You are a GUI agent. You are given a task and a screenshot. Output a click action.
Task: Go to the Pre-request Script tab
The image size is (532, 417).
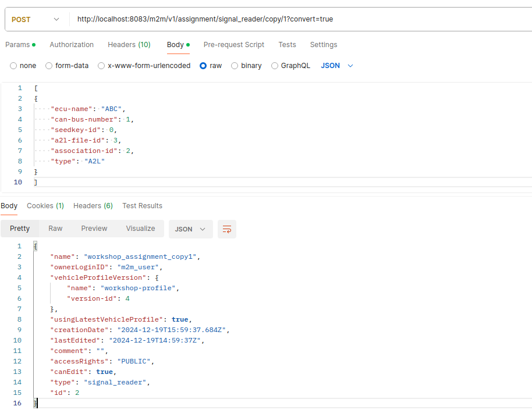click(233, 45)
